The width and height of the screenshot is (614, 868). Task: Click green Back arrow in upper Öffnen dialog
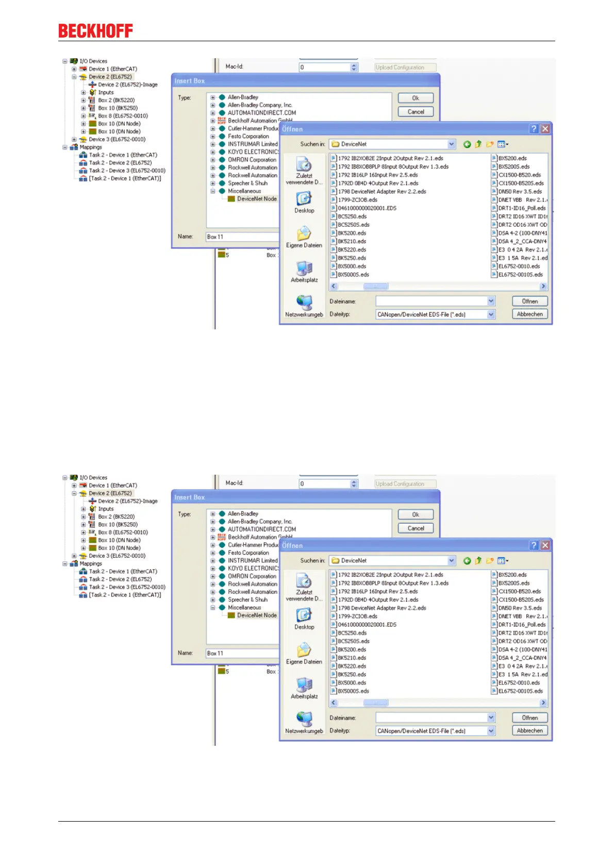[467, 144]
